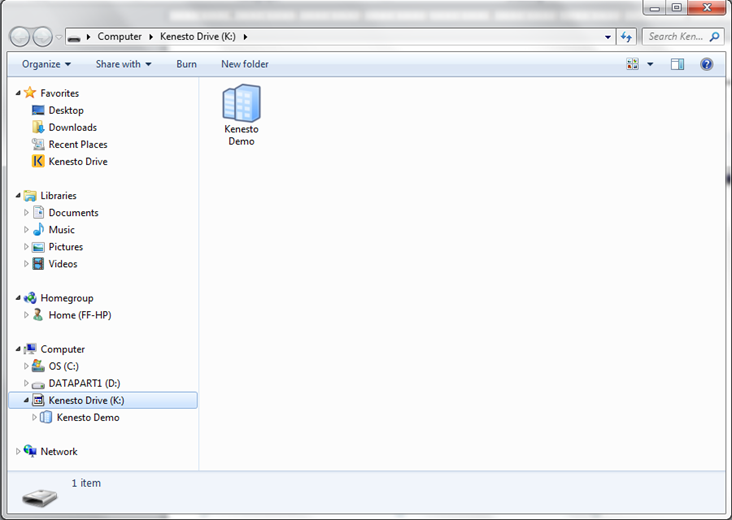Click the Music note icon
Viewport: 732px width, 520px height.
[38, 229]
